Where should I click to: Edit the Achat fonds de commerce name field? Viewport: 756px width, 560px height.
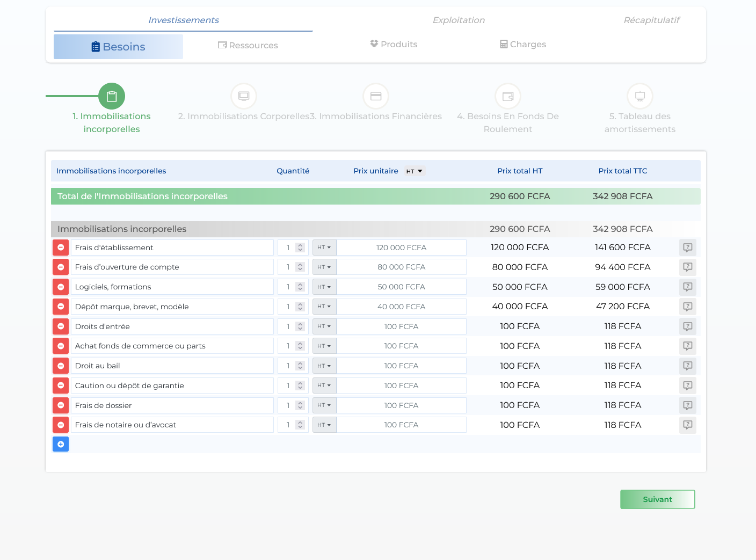pos(172,346)
